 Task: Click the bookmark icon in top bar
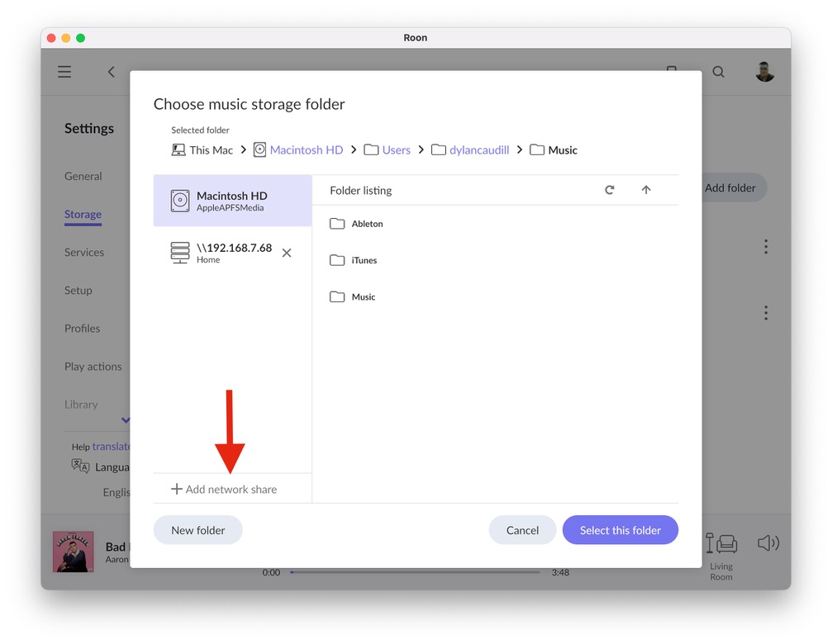[x=671, y=69]
